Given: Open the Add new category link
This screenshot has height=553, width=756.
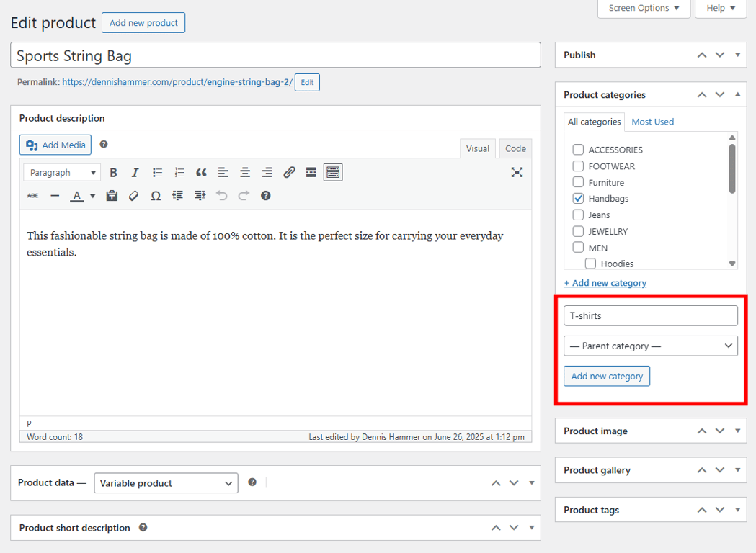Looking at the screenshot, I should coord(605,282).
